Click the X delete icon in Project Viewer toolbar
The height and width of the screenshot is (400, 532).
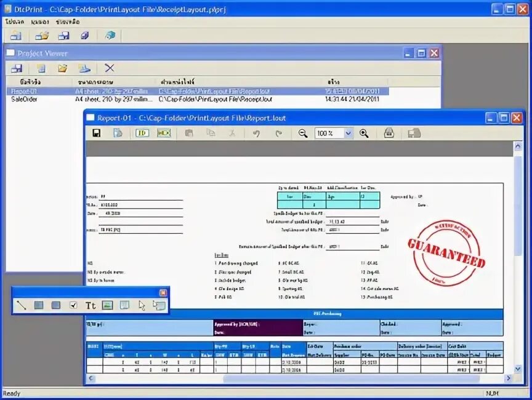click(109, 68)
